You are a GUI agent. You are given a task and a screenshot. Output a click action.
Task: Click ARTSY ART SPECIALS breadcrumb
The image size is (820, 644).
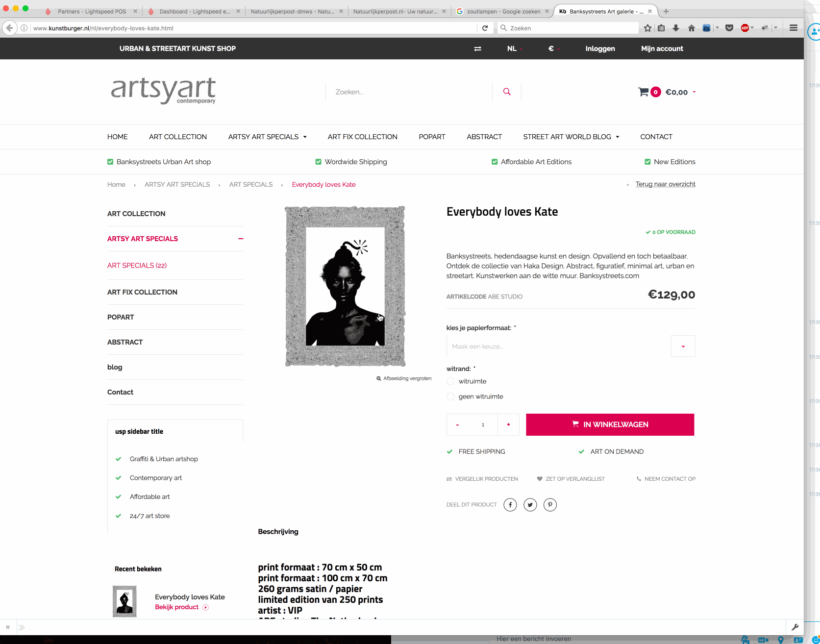(x=177, y=185)
